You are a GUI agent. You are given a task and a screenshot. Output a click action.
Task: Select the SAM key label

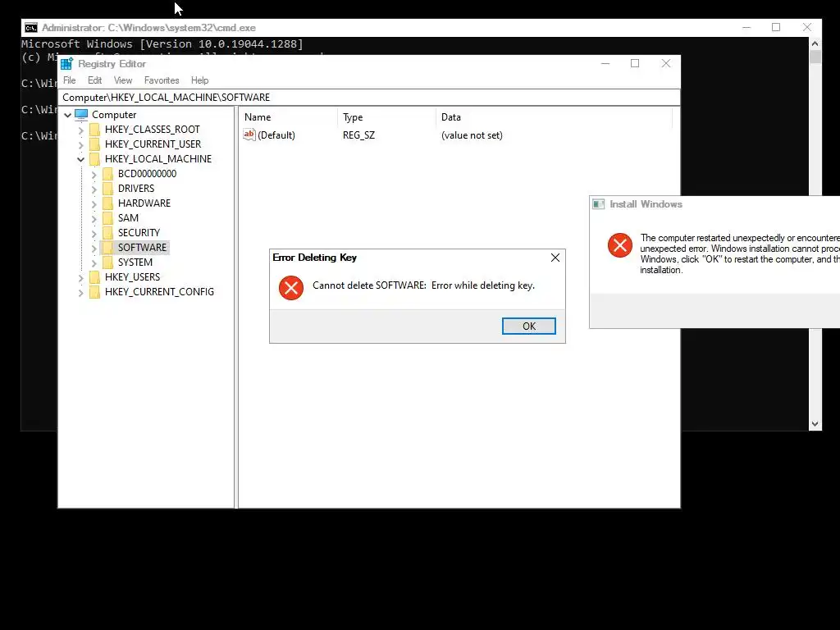[128, 218]
